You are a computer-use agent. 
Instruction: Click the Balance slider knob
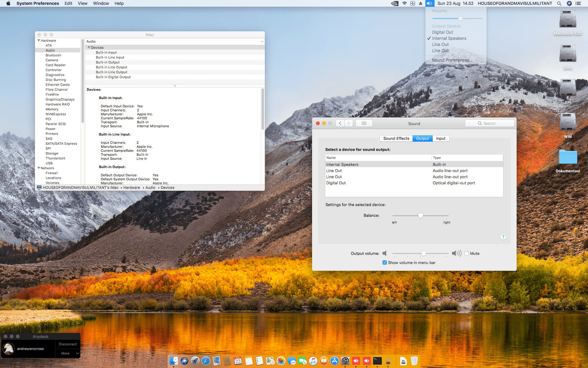(420, 216)
